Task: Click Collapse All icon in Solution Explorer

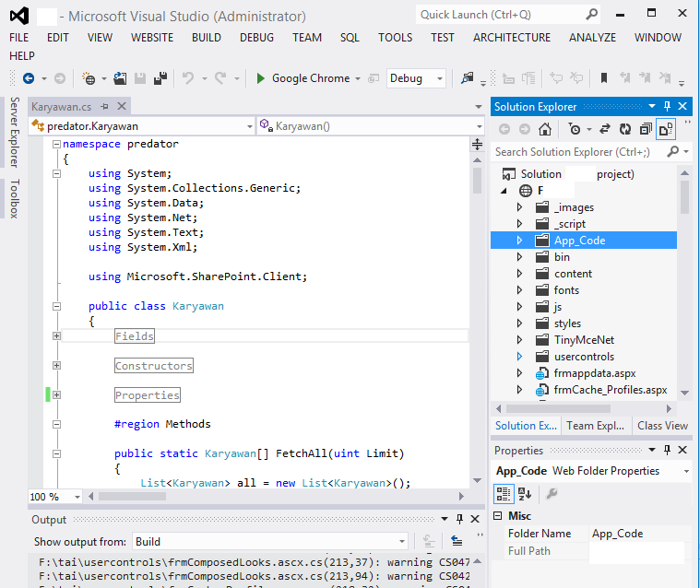Action: [x=646, y=129]
